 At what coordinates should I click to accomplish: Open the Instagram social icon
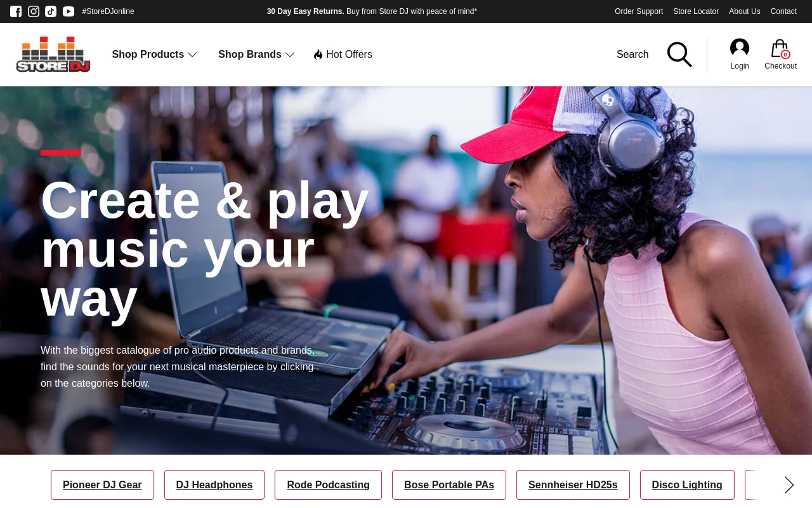(34, 11)
